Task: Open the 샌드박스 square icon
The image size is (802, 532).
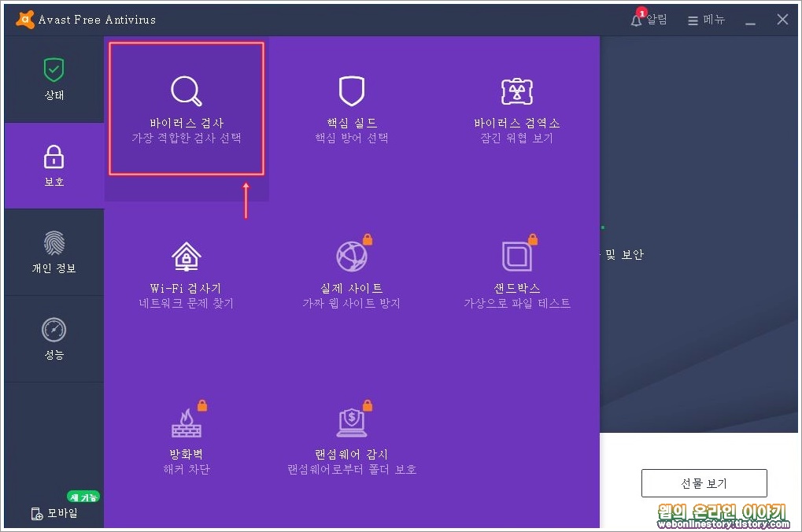Action: [516, 257]
